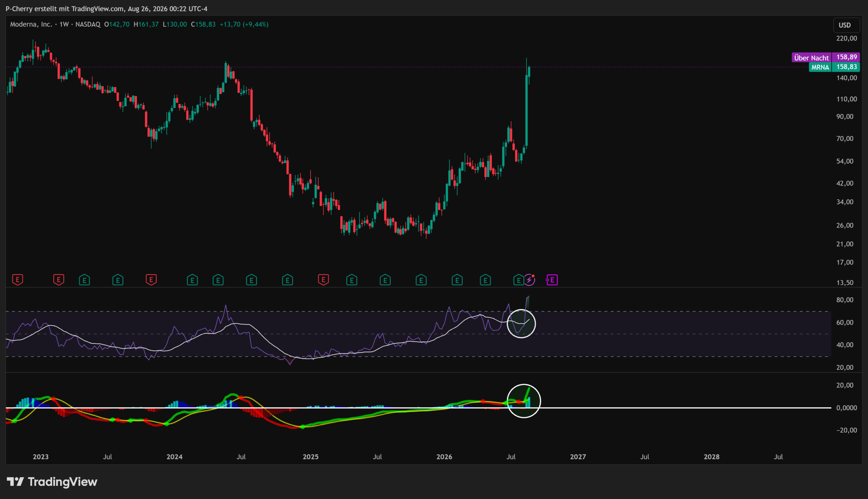Click the Moderna, Inc. symbol title

(31, 24)
